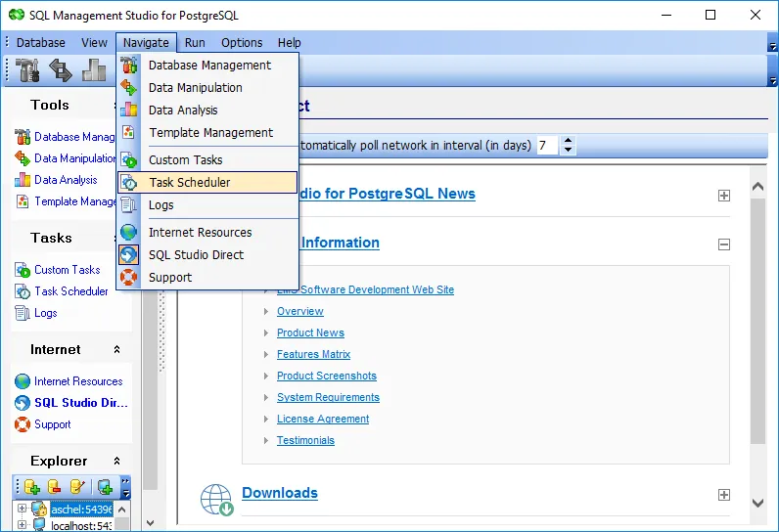
Task: Collapse the Explorer sidebar group
Action: 116,461
